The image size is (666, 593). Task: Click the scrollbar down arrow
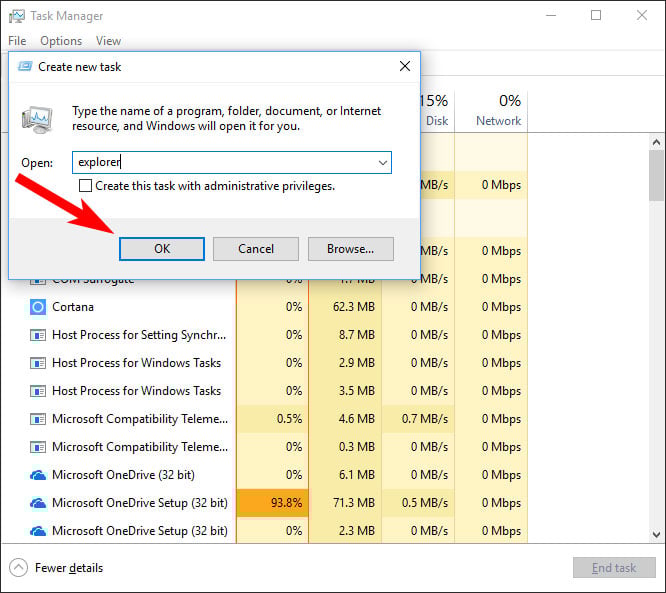[656, 534]
